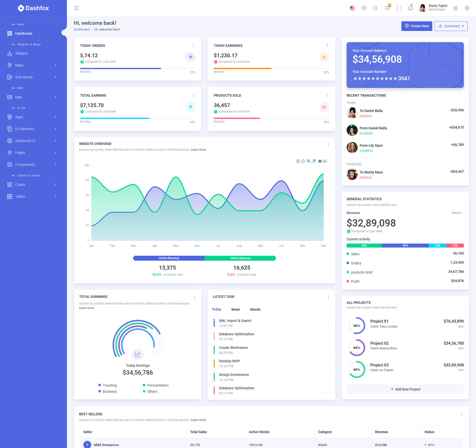
Task: Mark Develop MVP task as done
Action: [327, 364]
